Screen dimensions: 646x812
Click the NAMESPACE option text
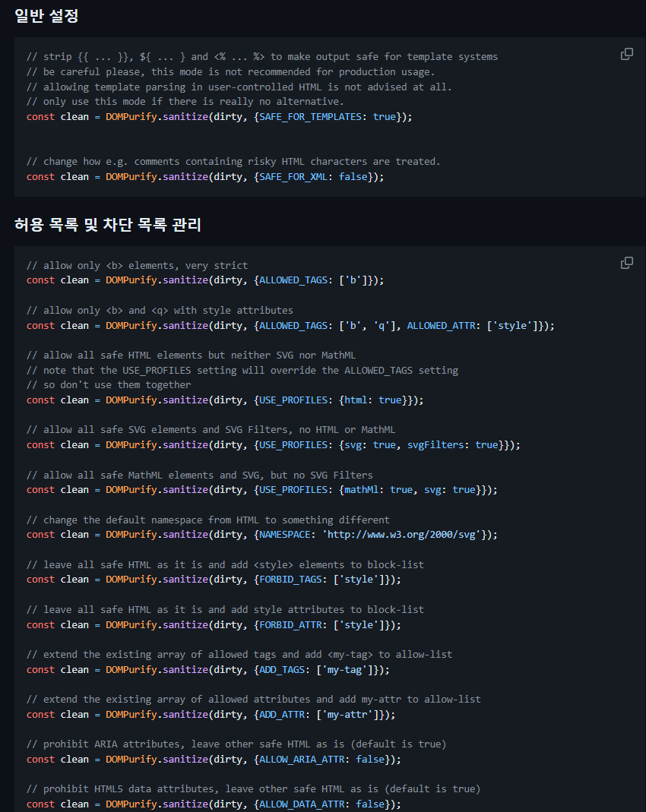point(285,535)
